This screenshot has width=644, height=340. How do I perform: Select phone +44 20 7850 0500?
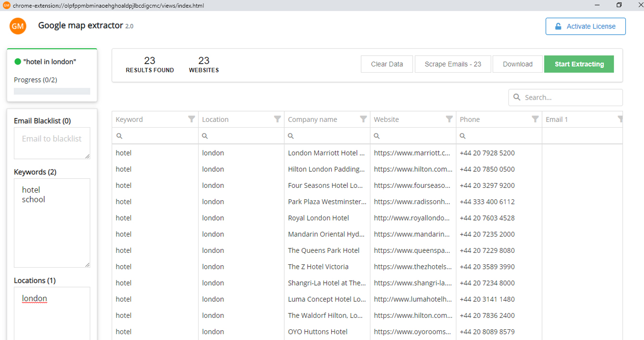(487, 170)
